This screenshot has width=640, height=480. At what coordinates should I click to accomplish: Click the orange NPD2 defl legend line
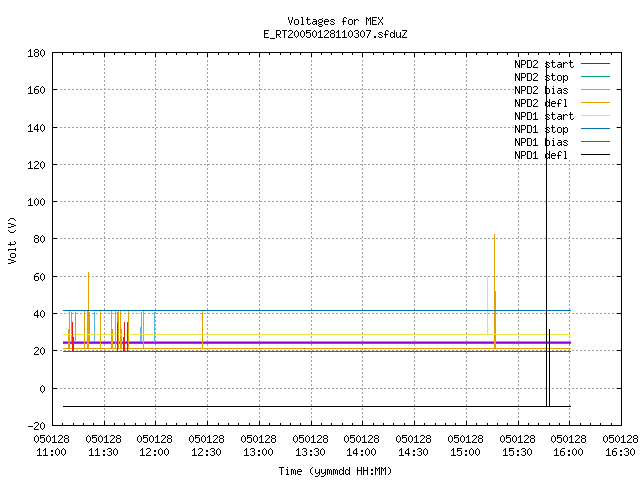click(595, 103)
